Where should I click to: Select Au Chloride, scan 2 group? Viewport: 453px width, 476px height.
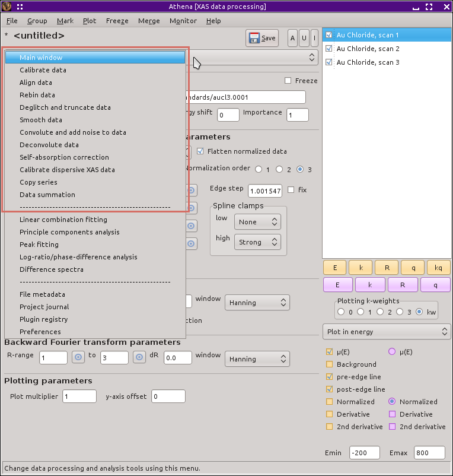368,49
